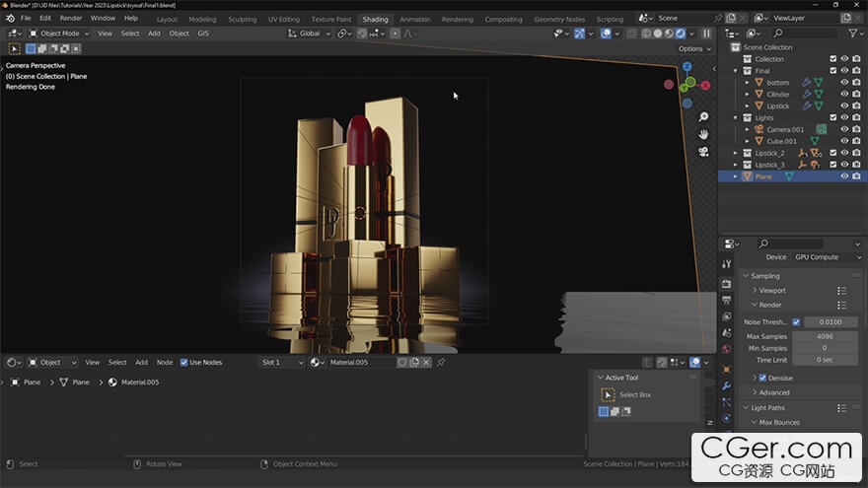Switch to the Geometry Nodes workspace tab

559,20
